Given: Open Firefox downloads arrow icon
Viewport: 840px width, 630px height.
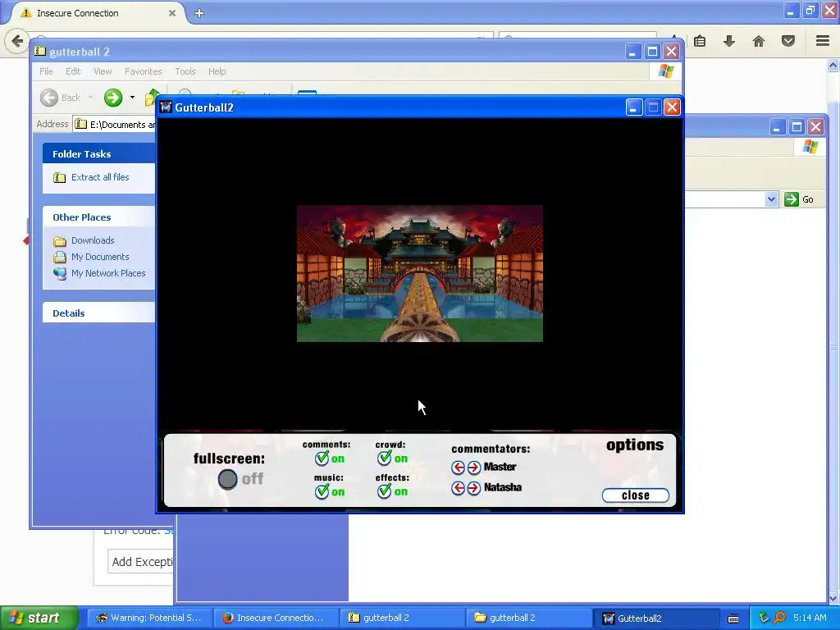Looking at the screenshot, I should 729,41.
